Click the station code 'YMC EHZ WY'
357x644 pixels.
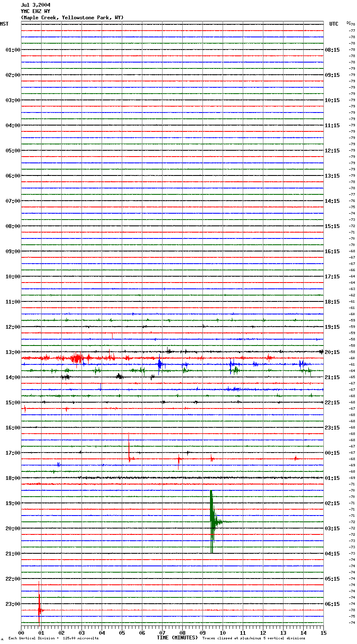[x=36, y=11]
